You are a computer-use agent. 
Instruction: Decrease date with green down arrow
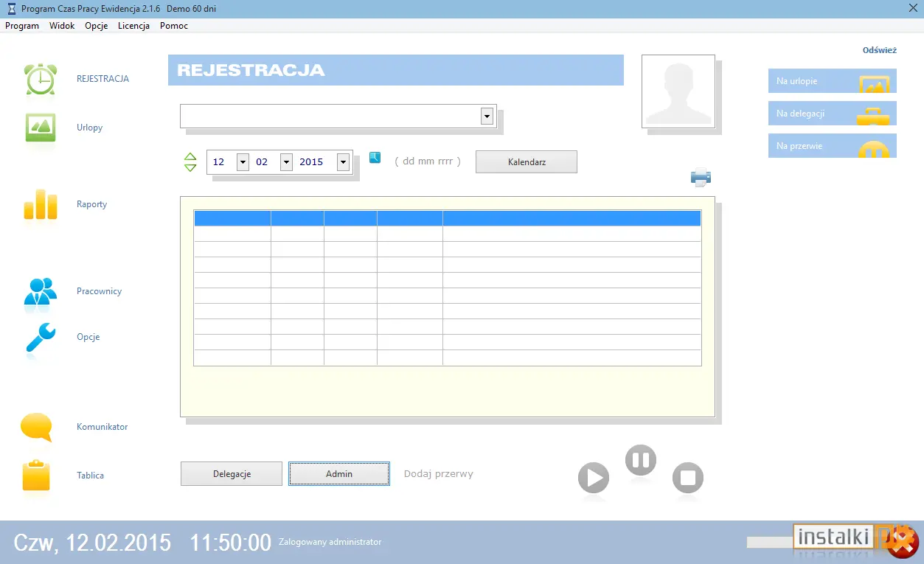pyautogui.click(x=190, y=167)
